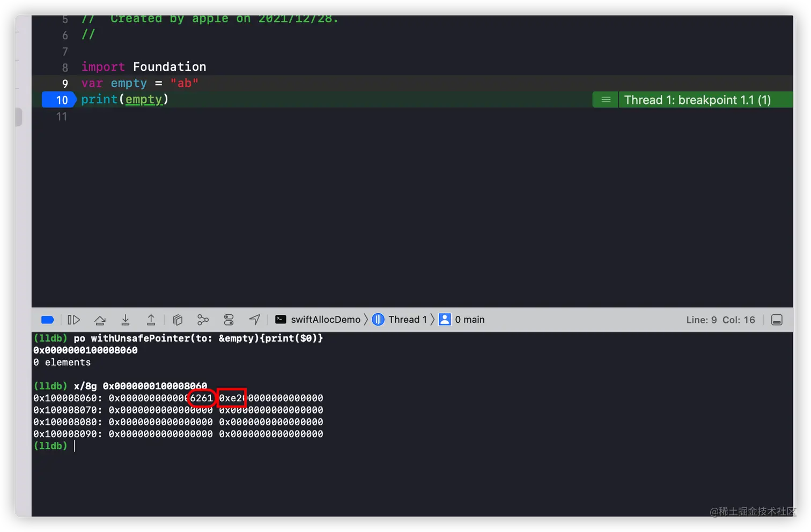Click the underlined empty variable in print
811x532 pixels.
pyautogui.click(x=144, y=100)
